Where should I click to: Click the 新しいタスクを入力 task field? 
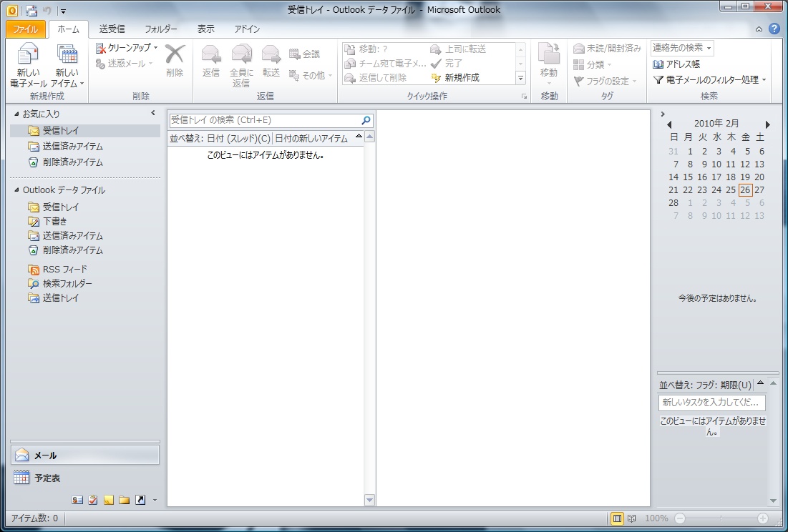[x=711, y=403]
